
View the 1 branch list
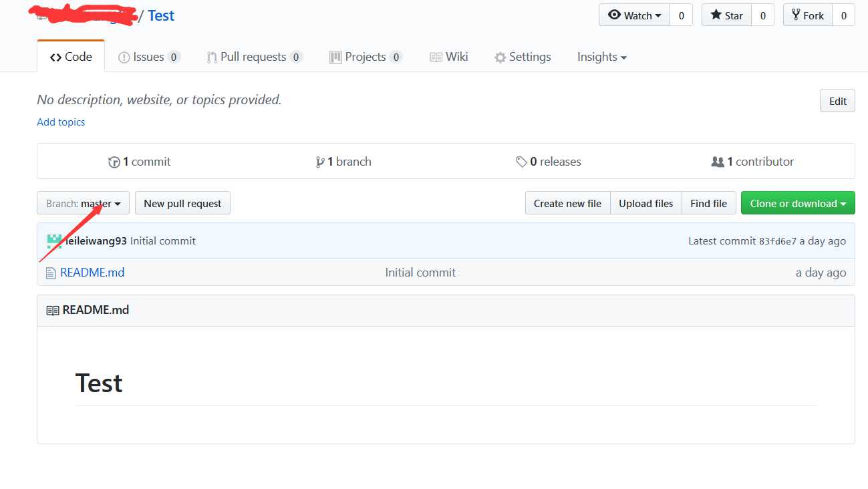click(343, 162)
